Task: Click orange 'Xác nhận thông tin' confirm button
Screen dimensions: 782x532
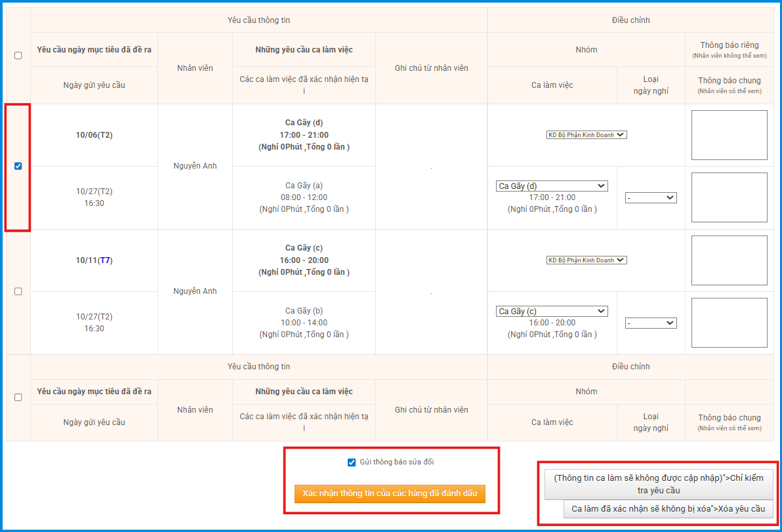Action: (x=390, y=493)
